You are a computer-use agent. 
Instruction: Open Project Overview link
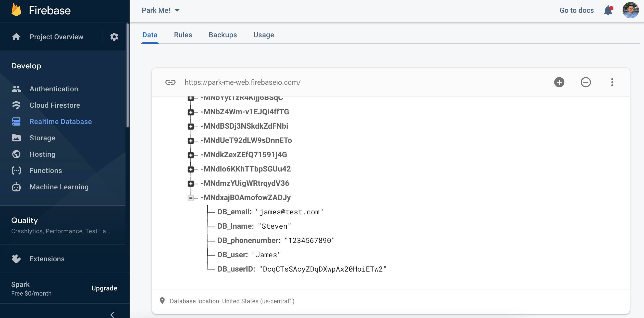[56, 37]
